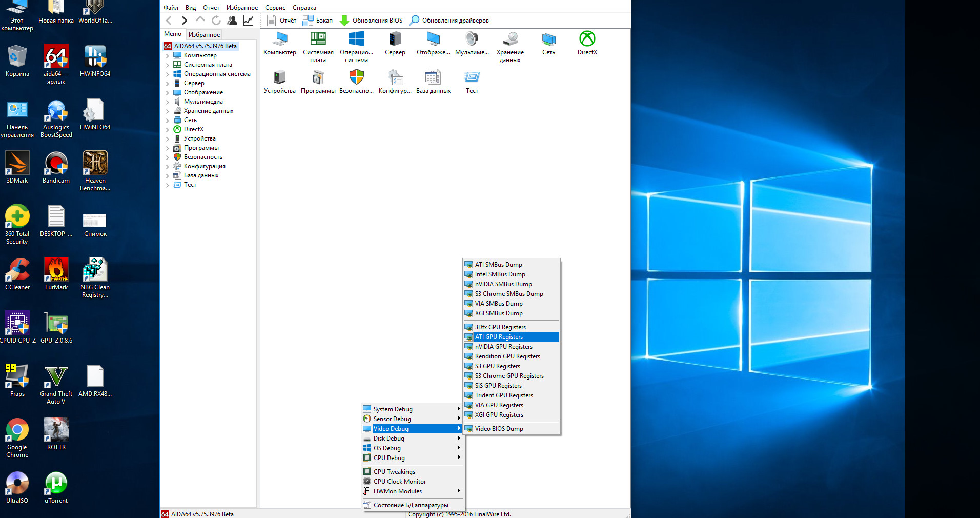Open the Безопасность shield icon in the main panel
This screenshot has width=980, height=518.
pos(356,82)
